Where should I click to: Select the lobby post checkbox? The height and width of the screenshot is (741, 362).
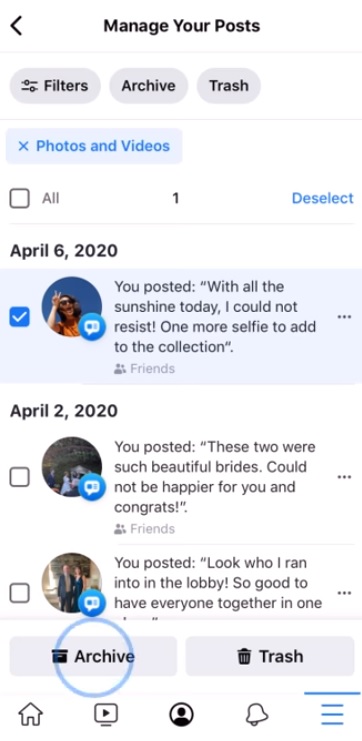pos(19,593)
